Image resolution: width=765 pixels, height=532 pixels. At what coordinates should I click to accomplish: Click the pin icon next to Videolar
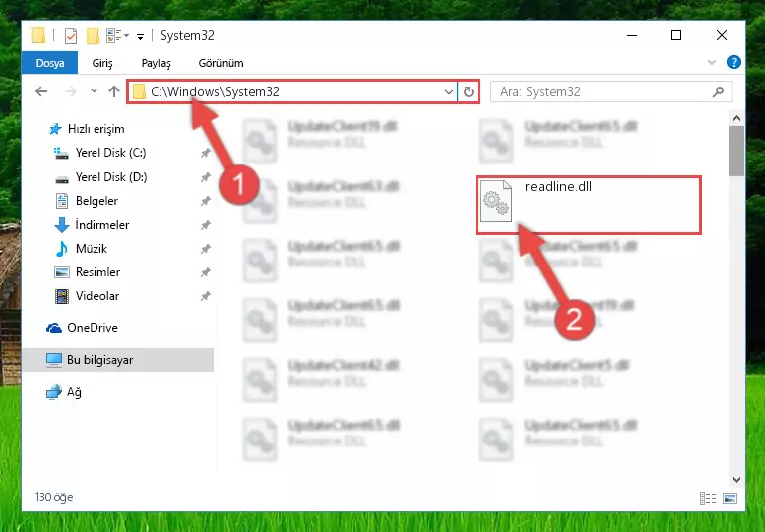pos(205,296)
